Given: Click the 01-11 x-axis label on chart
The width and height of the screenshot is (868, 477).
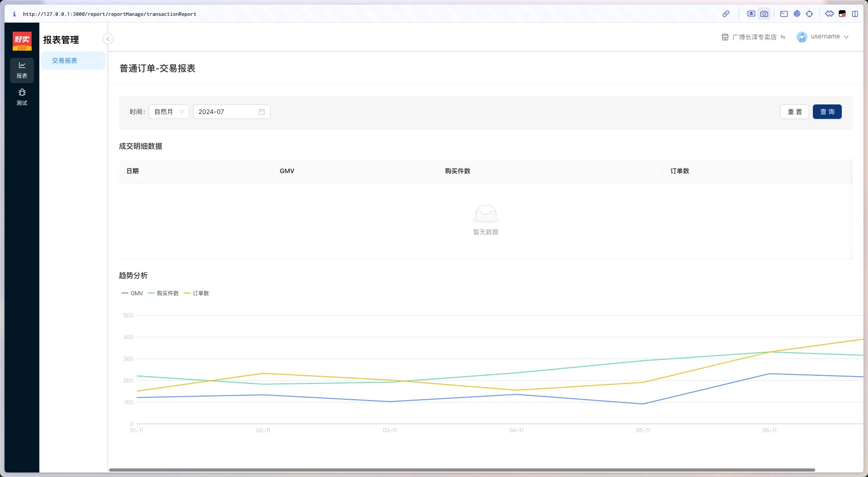Looking at the screenshot, I should point(137,430).
